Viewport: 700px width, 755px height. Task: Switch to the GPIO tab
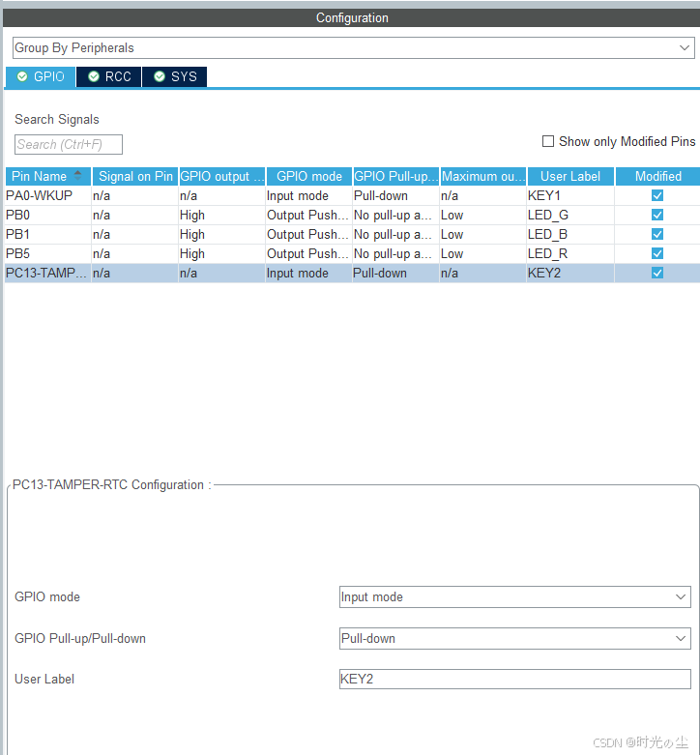[x=41, y=77]
